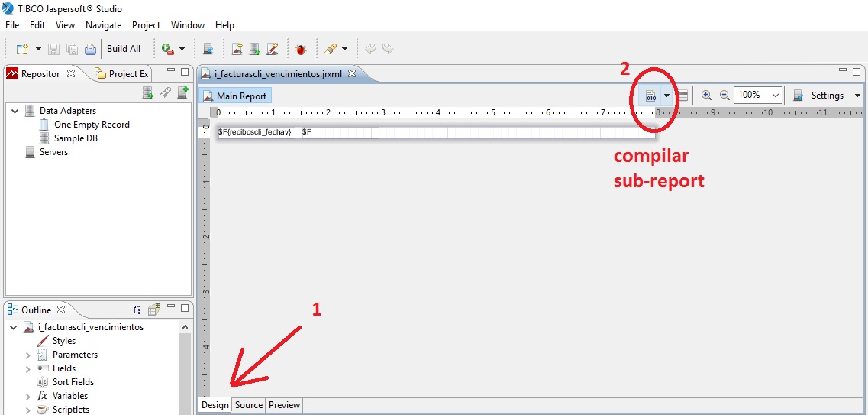The width and height of the screenshot is (868, 415).
Task: Click the Print icon in toolbar
Action: [x=90, y=49]
